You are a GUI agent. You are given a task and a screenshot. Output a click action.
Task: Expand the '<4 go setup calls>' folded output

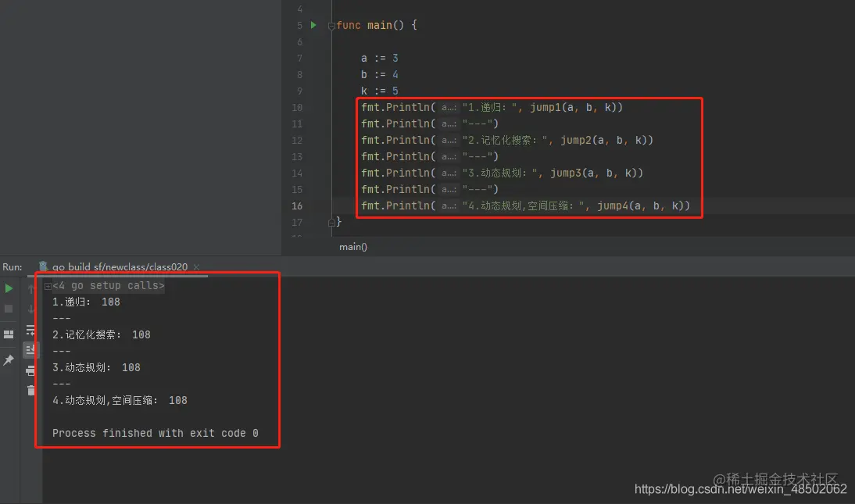(48, 286)
